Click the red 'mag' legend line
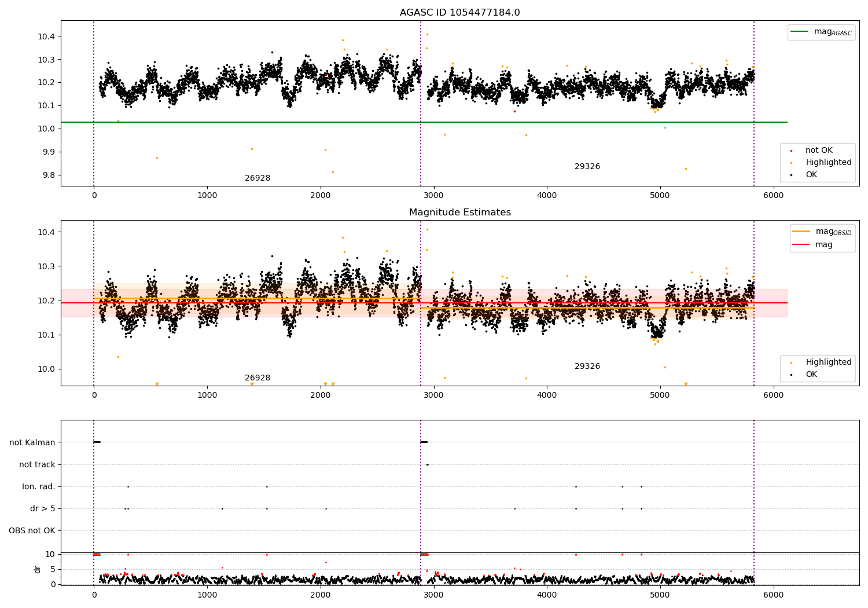868x608 pixels. 801,245
